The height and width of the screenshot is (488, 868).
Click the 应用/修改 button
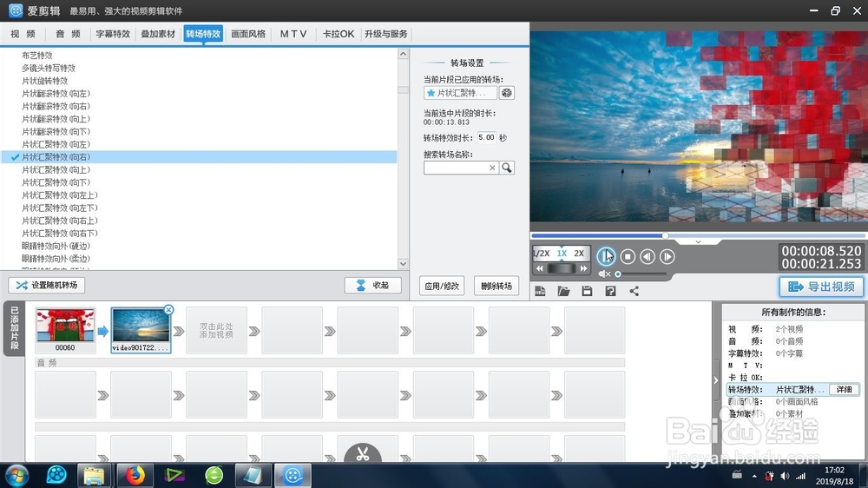point(442,286)
